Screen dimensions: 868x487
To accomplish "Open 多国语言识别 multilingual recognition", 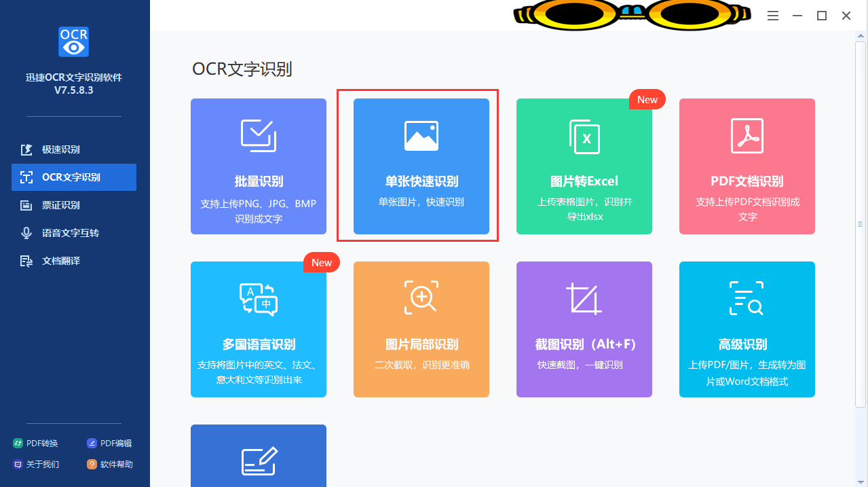I will 258,329.
